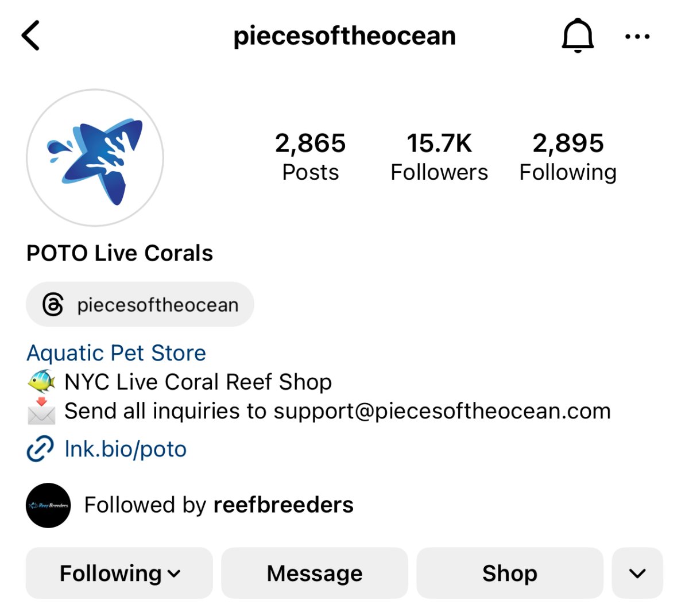Open the three-dot more options menu
The width and height of the screenshot is (689, 616).
tap(637, 37)
